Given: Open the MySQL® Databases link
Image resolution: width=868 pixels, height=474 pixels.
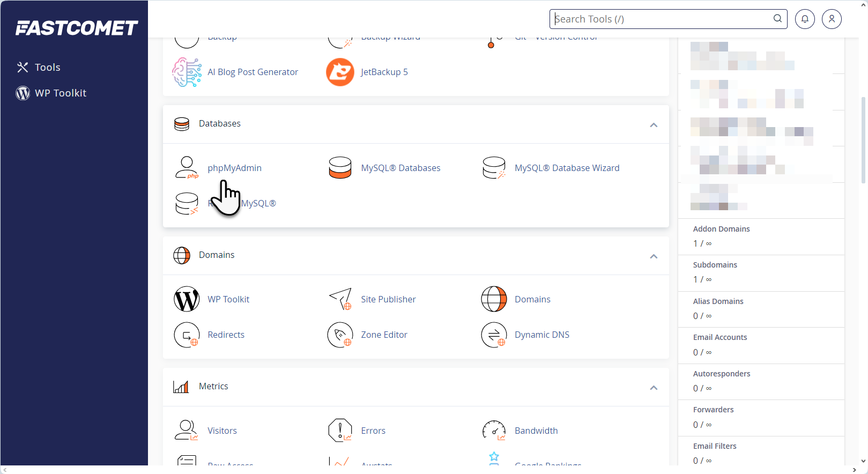Looking at the screenshot, I should coord(400,168).
